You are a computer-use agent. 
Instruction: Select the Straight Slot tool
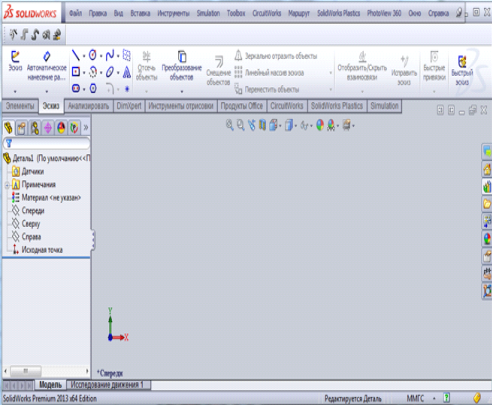click(x=76, y=88)
